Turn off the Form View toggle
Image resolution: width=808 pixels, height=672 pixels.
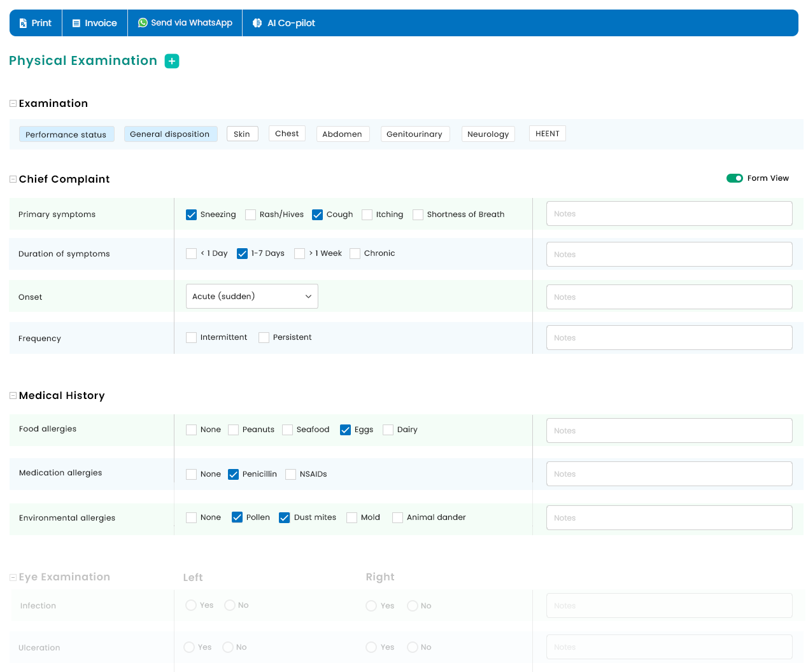point(734,178)
